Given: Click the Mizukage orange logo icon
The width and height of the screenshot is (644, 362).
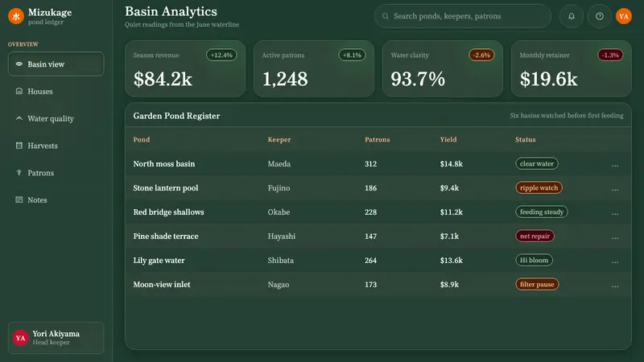Looking at the screenshot, I should tap(16, 16).
